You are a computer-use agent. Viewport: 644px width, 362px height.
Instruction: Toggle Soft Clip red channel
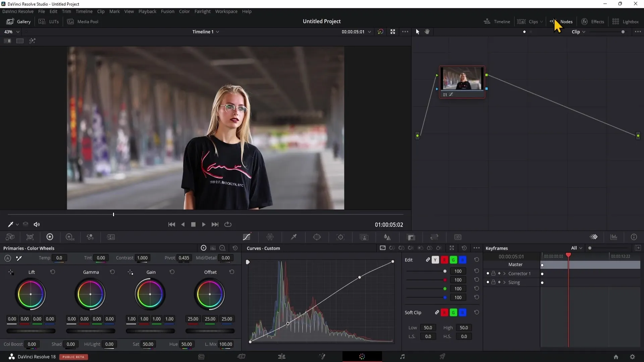(444, 312)
